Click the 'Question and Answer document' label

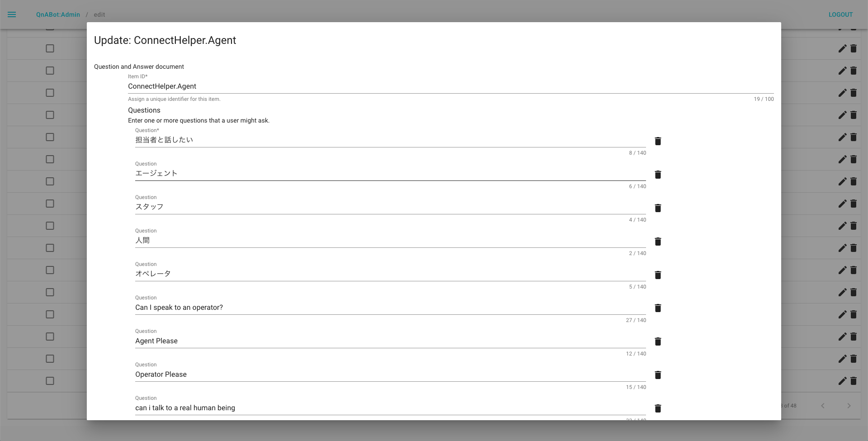pos(139,66)
